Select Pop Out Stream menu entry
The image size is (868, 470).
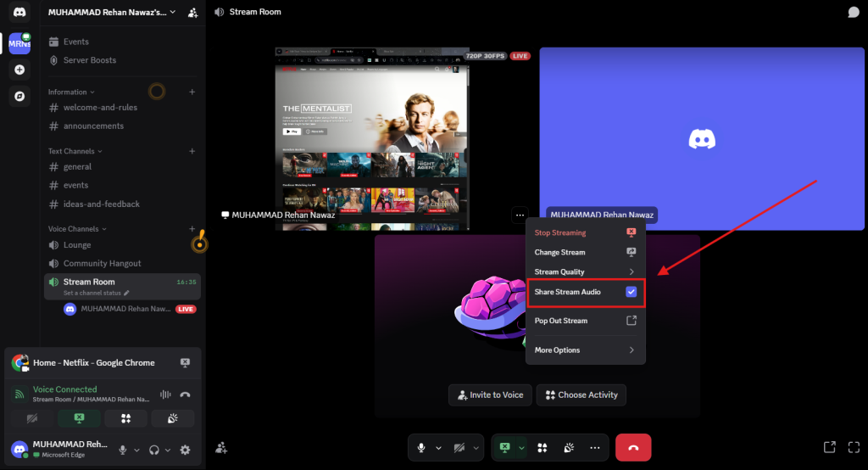click(x=585, y=321)
